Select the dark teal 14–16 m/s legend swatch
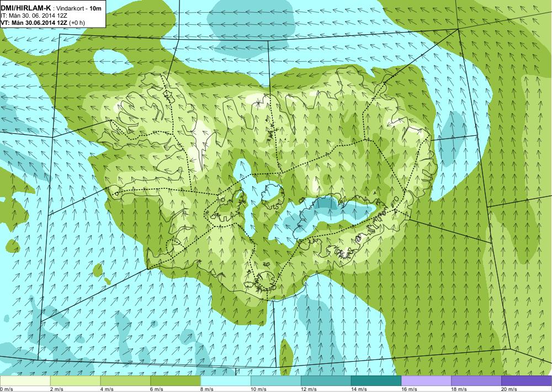 click(x=376, y=381)
